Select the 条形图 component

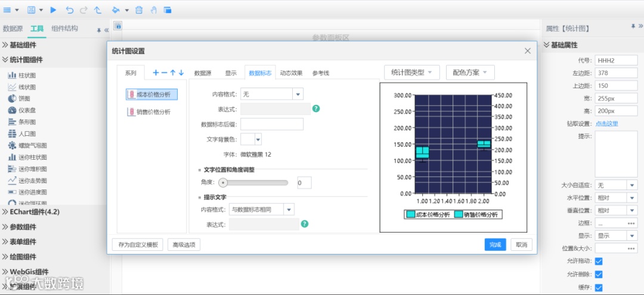(x=22, y=122)
